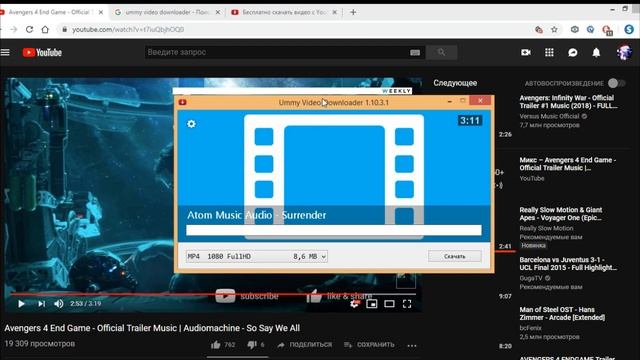Image resolution: width=640 pixels, height=360 pixels.
Task: Click the Введите запрос search field
Action: (x=278, y=52)
